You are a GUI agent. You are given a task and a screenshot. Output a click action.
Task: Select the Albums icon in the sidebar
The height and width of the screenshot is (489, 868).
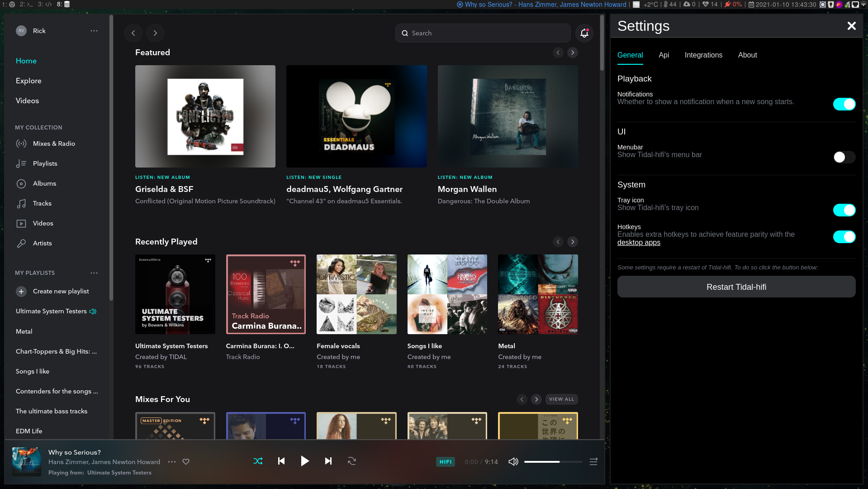click(22, 183)
